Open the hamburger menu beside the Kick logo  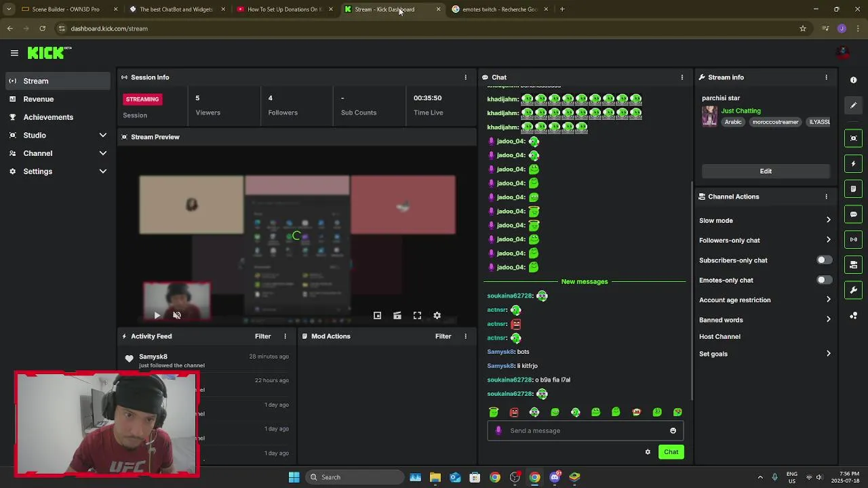14,53
